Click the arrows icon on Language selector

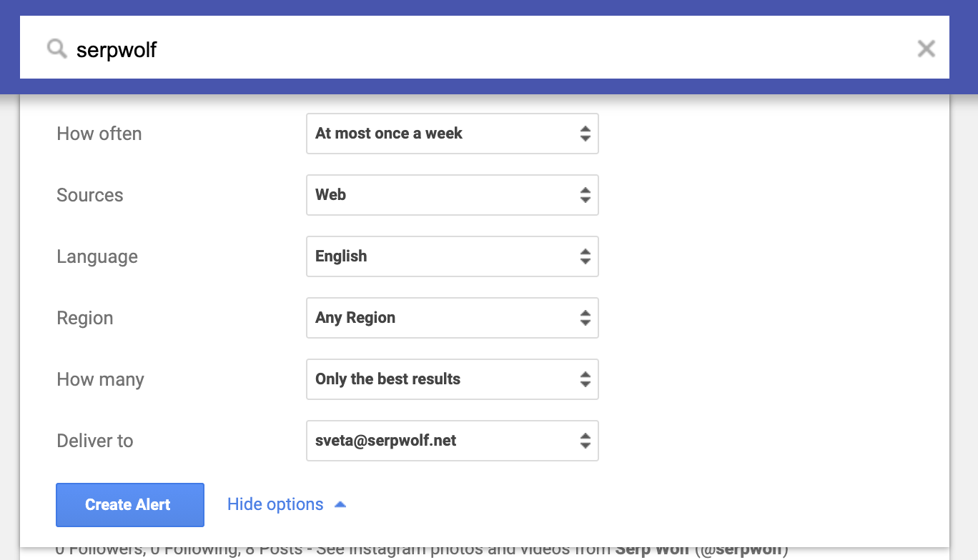(x=586, y=256)
